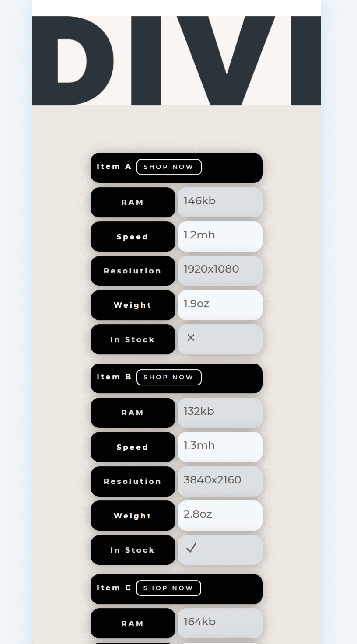Click SHOP NOW for Item C
Image resolution: width=357 pixels, height=644 pixels.
[x=169, y=588]
